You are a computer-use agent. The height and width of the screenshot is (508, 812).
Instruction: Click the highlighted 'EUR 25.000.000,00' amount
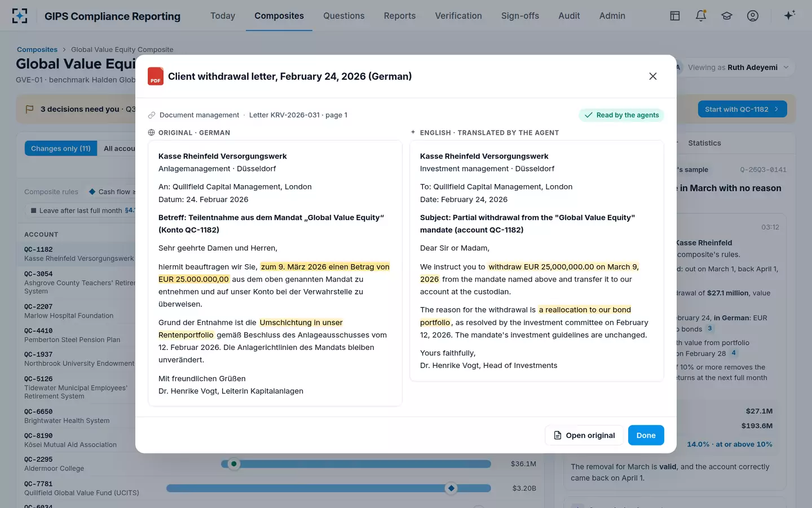(x=194, y=279)
